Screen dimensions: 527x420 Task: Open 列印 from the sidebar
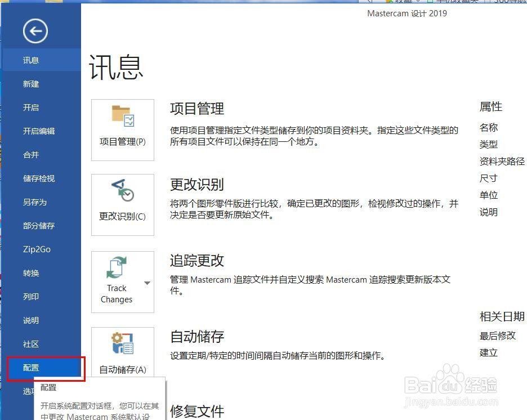tap(41, 297)
